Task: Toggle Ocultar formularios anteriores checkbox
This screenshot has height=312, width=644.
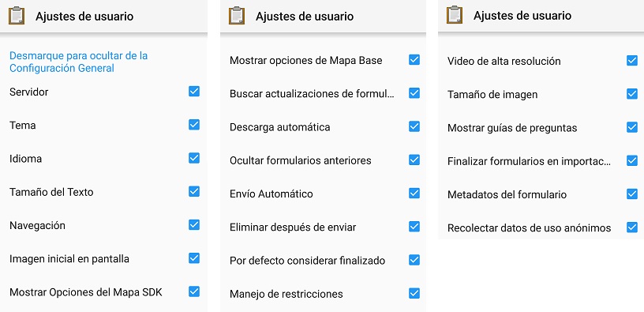Action: tap(414, 160)
